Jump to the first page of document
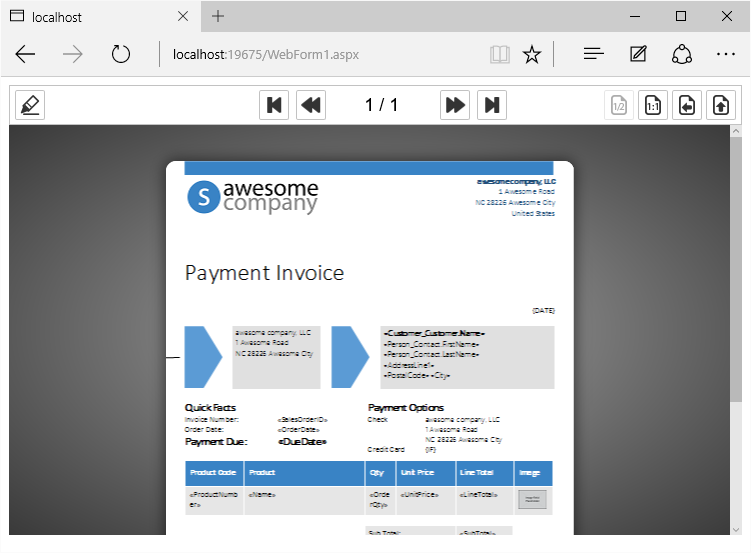 tap(274, 105)
